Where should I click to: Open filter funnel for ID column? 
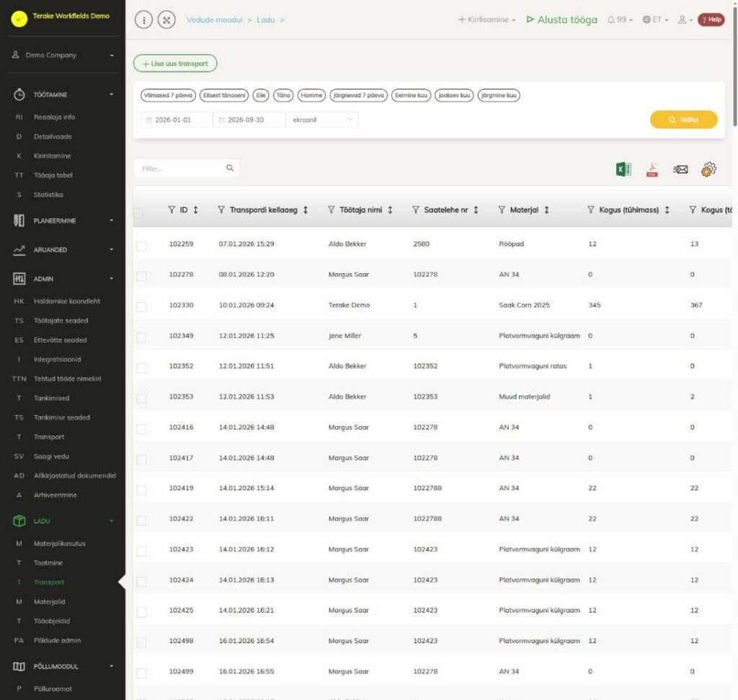click(172, 210)
